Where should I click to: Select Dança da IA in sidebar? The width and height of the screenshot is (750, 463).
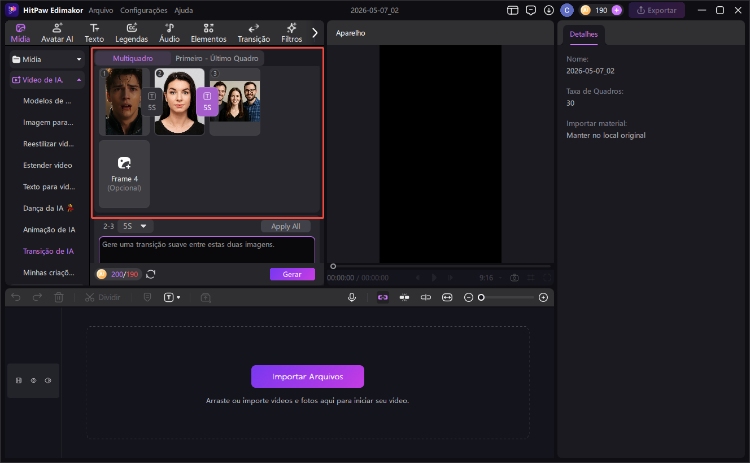pos(48,208)
